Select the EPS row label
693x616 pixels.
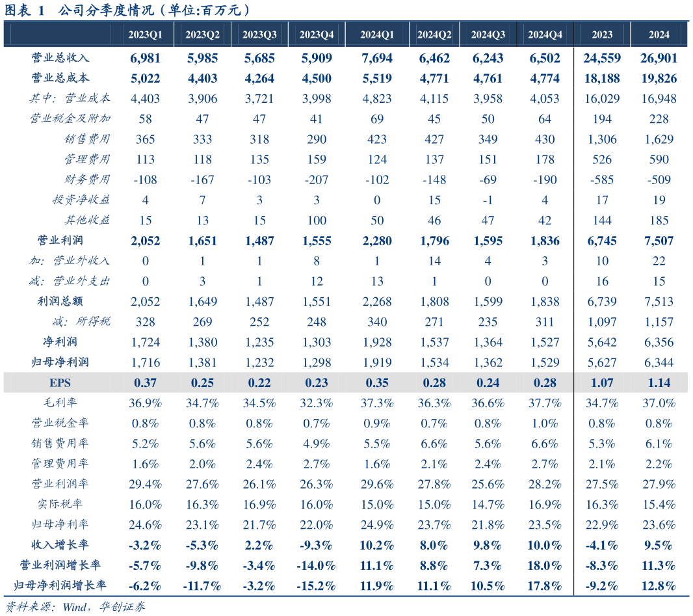coord(60,382)
